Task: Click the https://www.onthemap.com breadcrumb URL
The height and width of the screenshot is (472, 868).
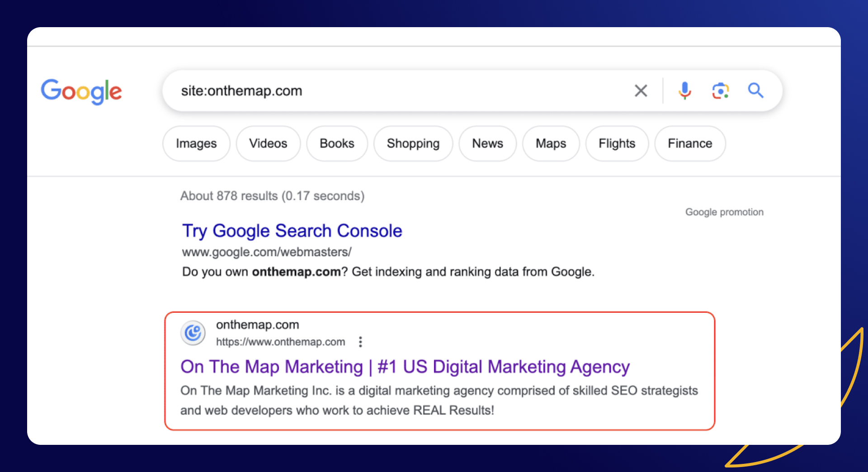Action: (280, 342)
